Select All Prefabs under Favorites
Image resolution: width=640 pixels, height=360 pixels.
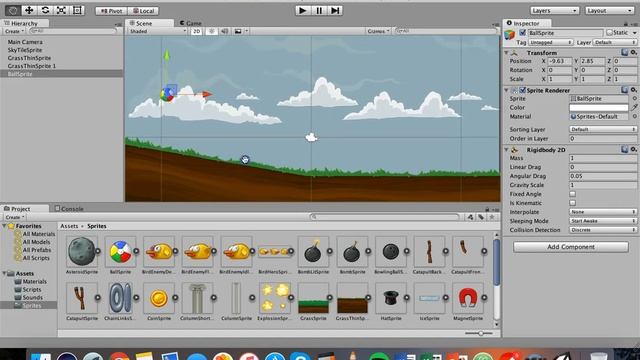[x=37, y=250]
